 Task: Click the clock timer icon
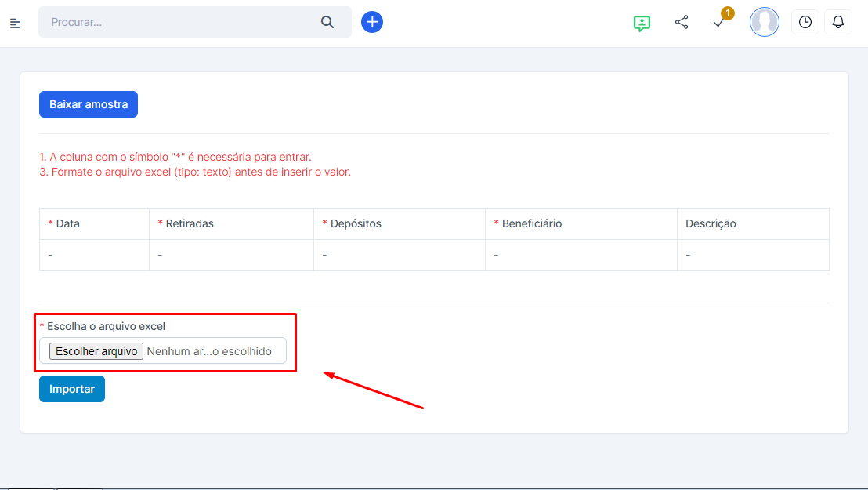pos(805,23)
